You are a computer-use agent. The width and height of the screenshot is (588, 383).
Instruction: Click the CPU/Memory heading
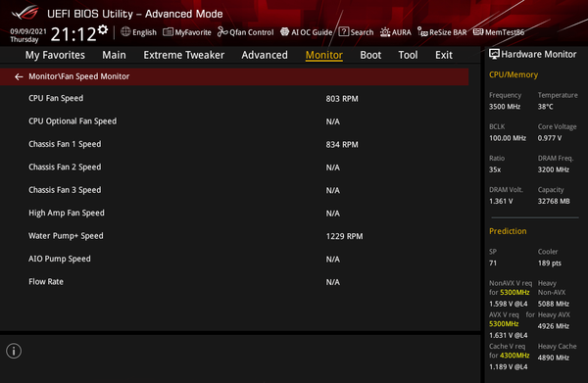(x=514, y=74)
